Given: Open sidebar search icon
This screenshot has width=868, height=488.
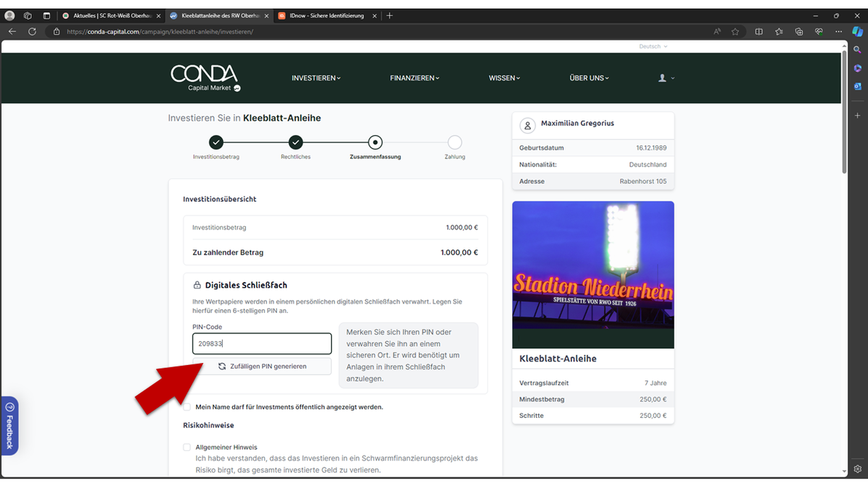Looking at the screenshot, I should [858, 50].
